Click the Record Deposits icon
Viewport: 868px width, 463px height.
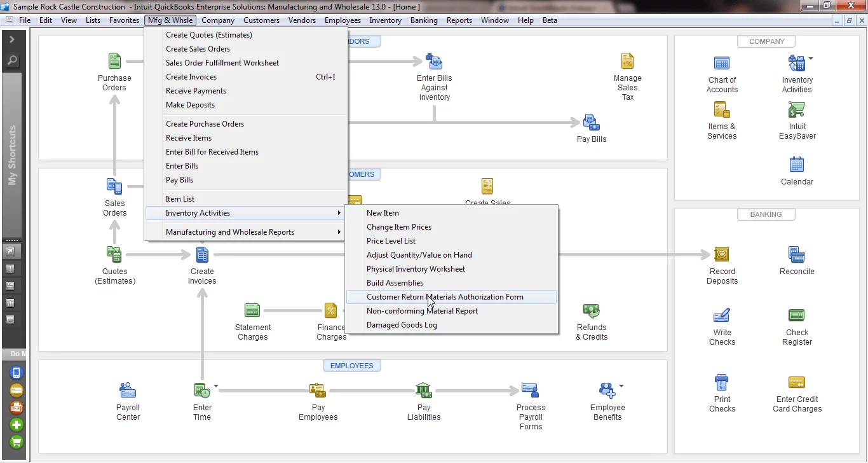722,254
